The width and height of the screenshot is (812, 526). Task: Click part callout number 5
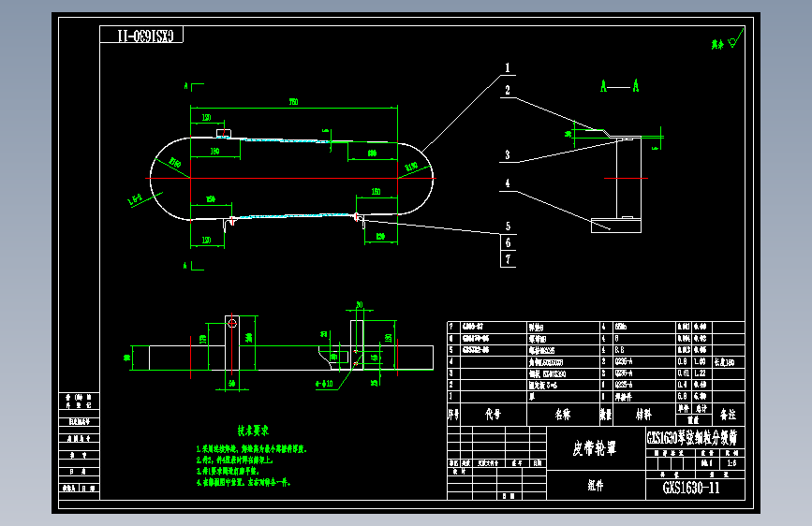[x=508, y=226]
